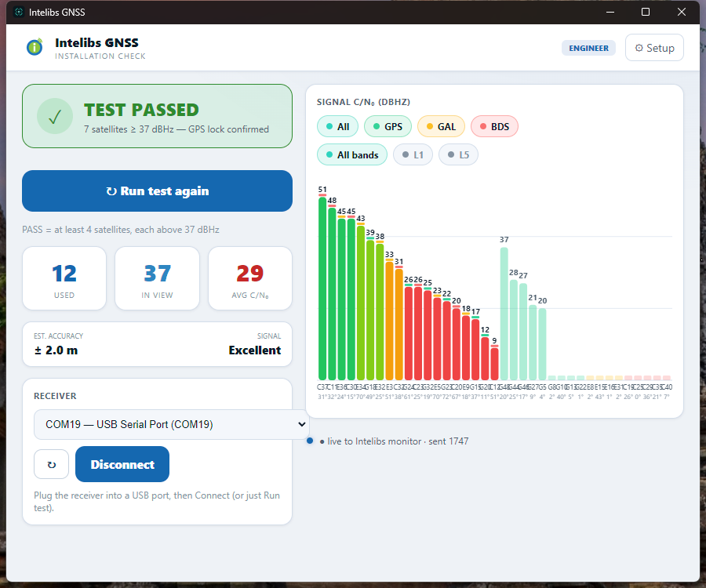Select the All bands filter chip
The image size is (706, 588).
[x=352, y=154]
